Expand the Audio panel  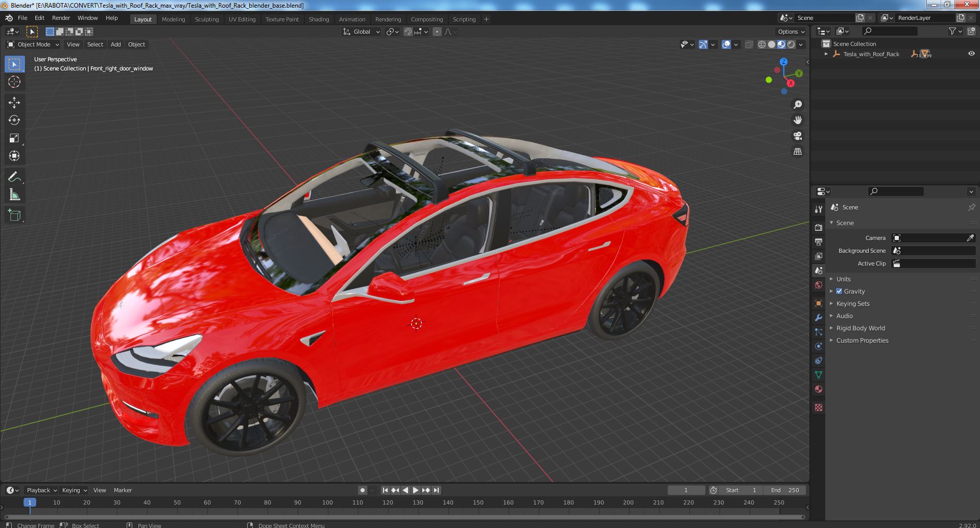point(844,316)
